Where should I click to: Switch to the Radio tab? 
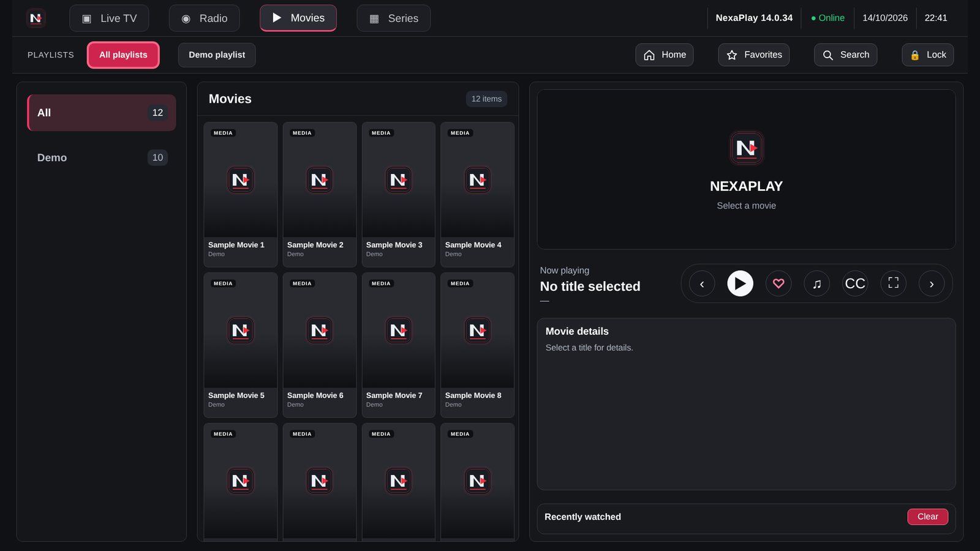point(204,18)
